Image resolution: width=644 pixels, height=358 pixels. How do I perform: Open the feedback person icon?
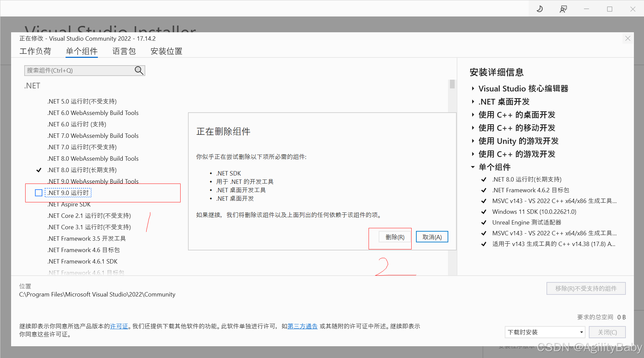click(563, 9)
